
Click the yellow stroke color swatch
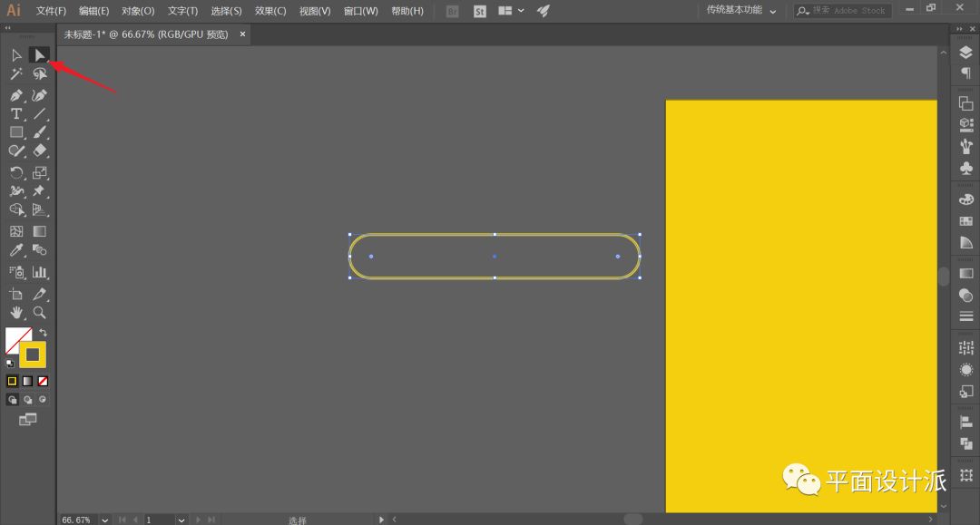click(33, 355)
